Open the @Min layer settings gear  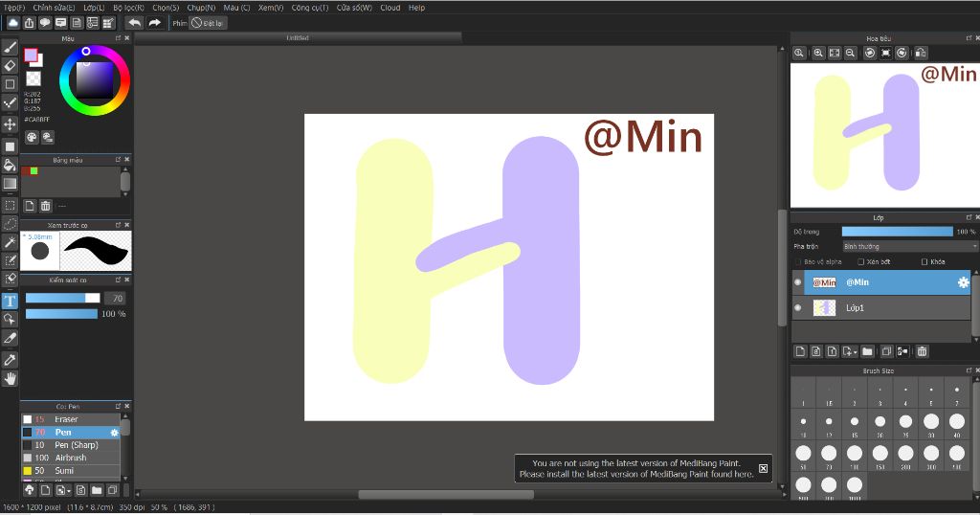pos(963,282)
